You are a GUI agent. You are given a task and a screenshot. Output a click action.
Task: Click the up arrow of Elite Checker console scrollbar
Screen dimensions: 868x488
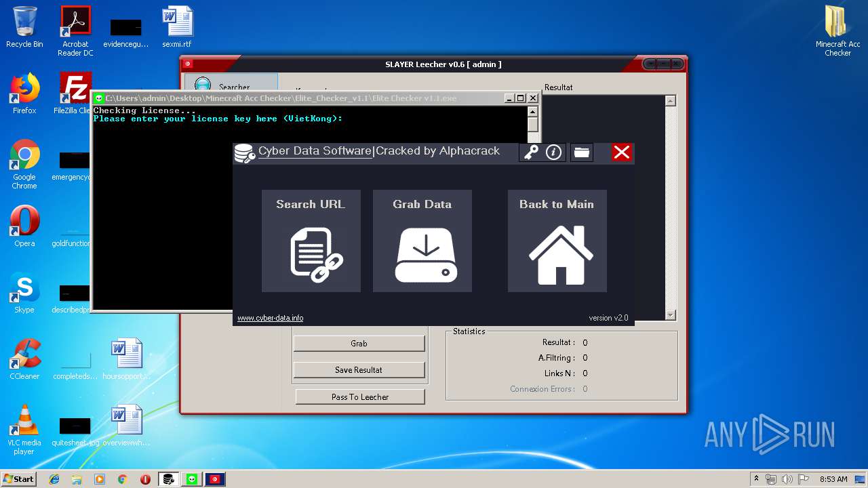[x=533, y=111]
